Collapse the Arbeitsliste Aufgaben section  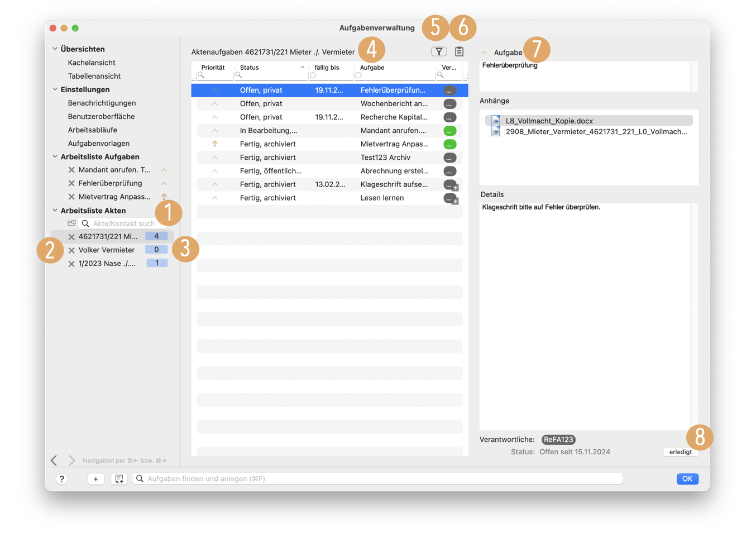click(55, 156)
